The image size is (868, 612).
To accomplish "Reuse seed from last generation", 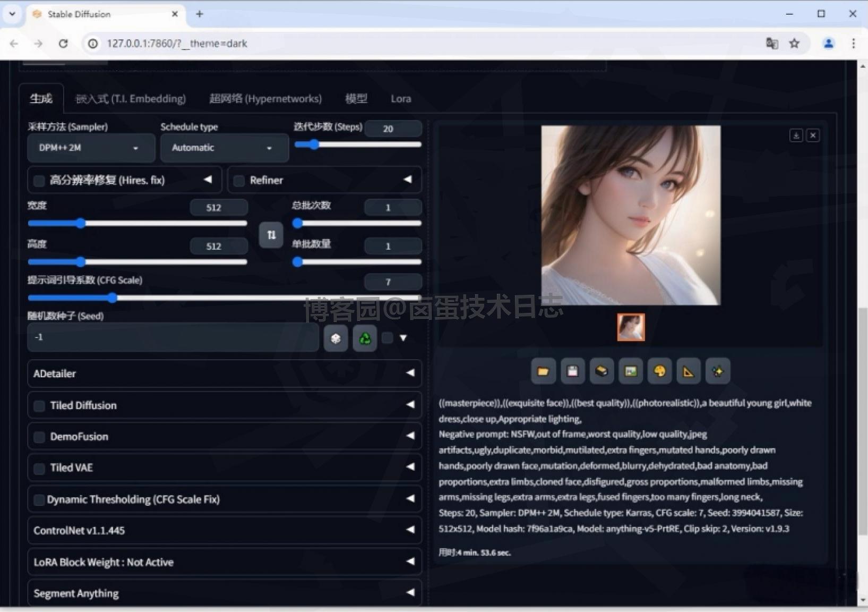I will [x=365, y=338].
